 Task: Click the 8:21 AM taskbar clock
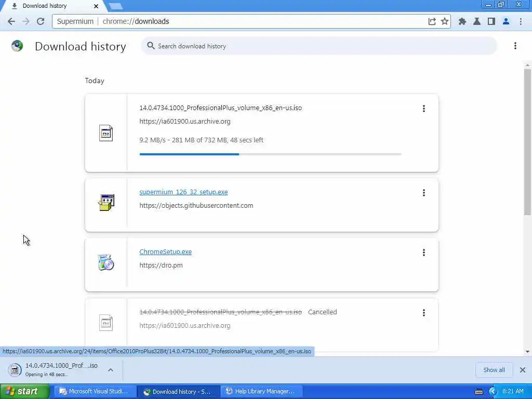(x=513, y=392)
